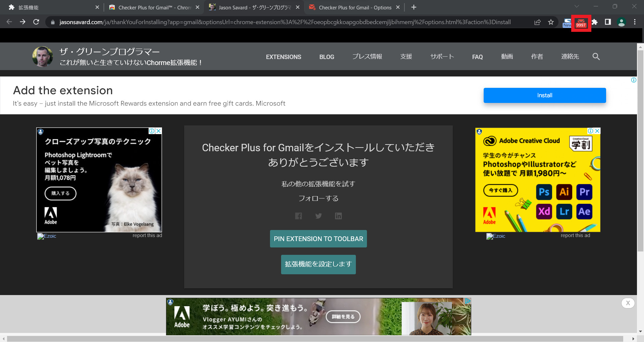Click the ザ・グリーンプログラマー site title
The width and height of the screenshot is (644, 342).
(110, 52)
